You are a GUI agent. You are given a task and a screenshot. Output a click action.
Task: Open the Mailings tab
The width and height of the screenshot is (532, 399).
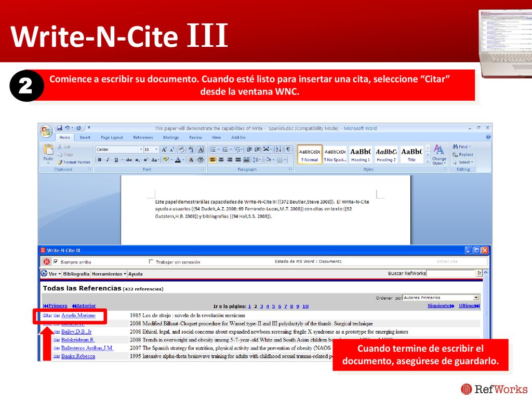coord(170,137)
